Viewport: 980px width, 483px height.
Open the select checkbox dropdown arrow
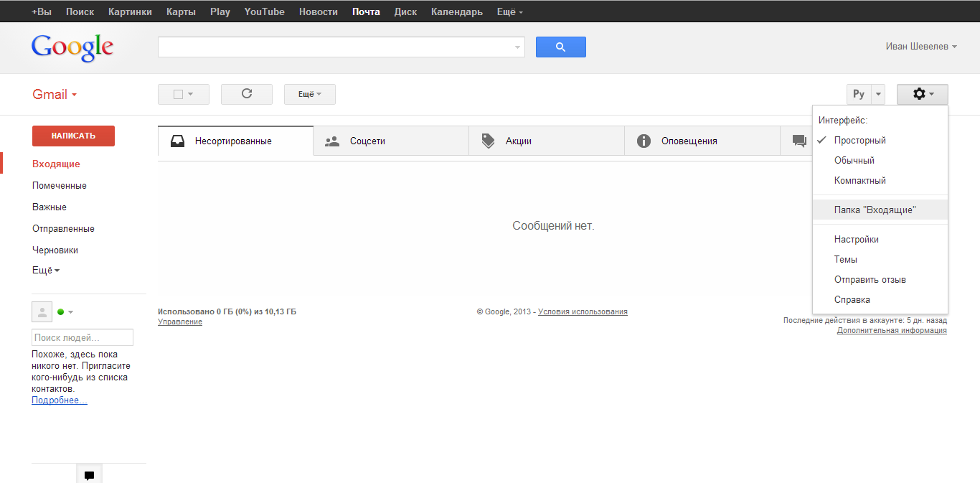(191, 94)
